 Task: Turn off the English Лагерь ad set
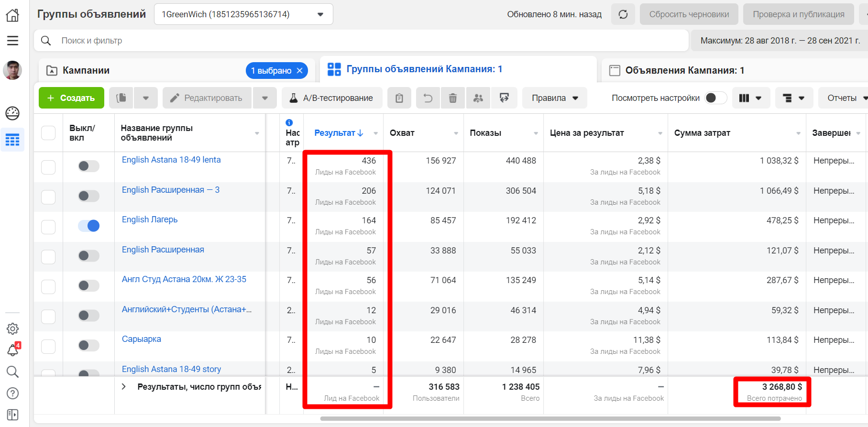pos(89,226)
